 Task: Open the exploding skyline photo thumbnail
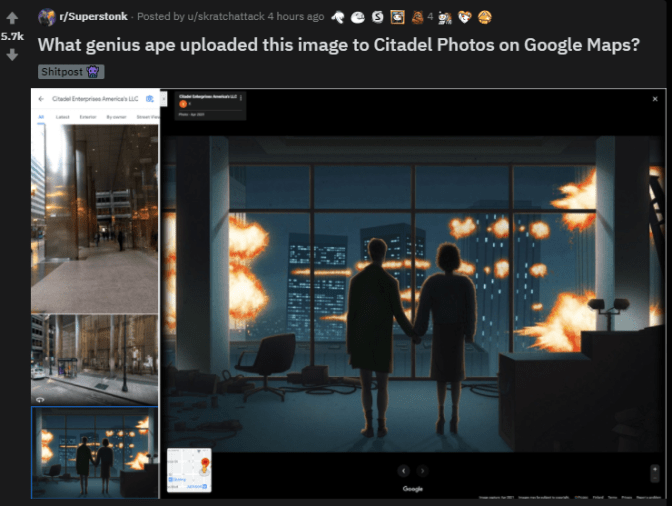(x=95, y=452)
